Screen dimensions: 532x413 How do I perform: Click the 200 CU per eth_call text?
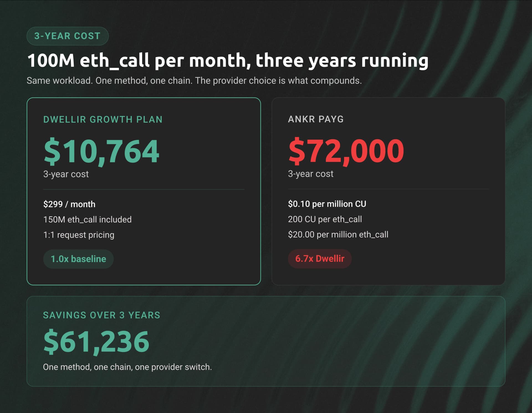(325, 219)
